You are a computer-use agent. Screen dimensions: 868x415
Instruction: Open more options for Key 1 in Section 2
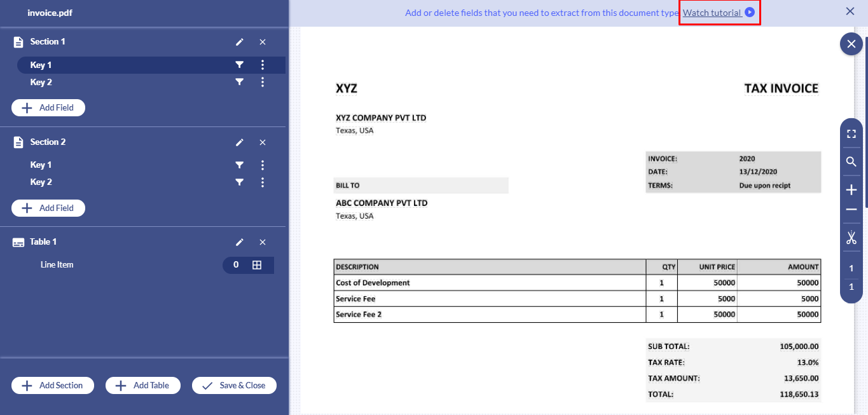(x=263, y=165)
